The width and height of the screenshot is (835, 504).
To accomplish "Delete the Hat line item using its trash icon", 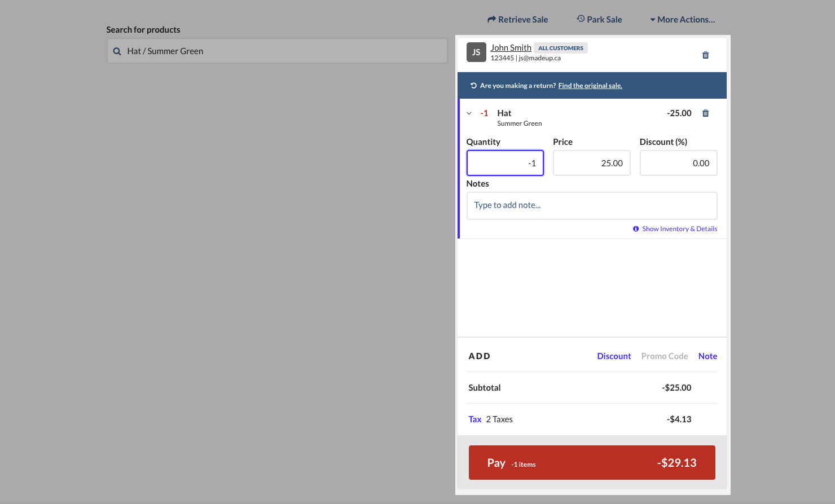I will pyautogui.click(x=705, y=113).
